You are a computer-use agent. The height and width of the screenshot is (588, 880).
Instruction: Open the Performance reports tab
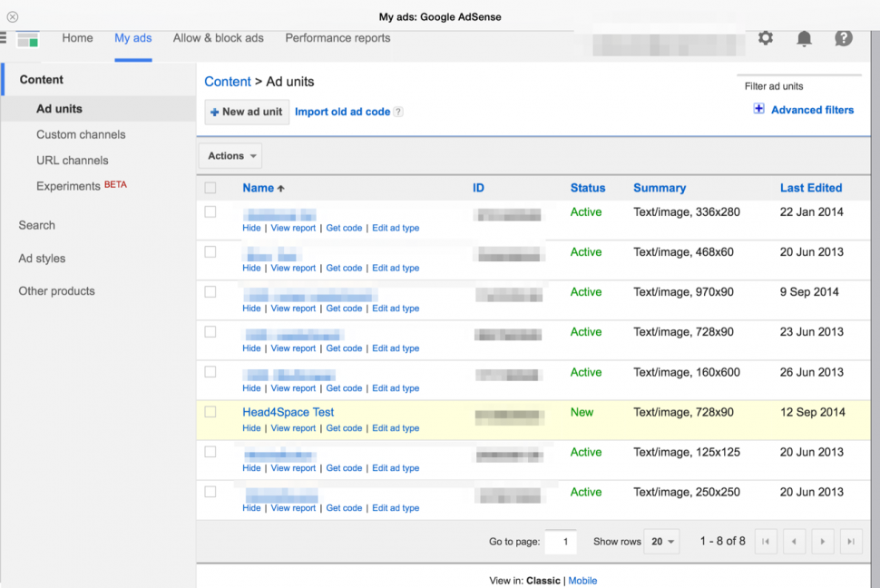click(337, 38)
